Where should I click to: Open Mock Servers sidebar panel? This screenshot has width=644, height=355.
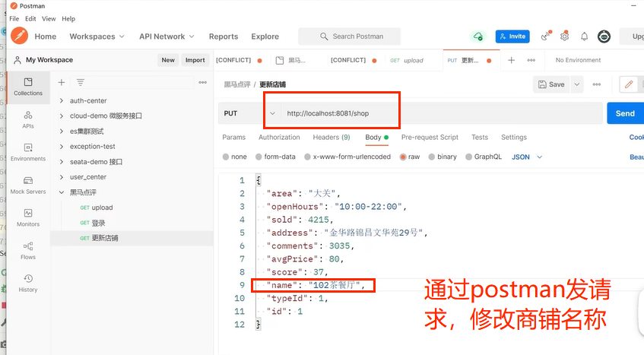point(28,185)
